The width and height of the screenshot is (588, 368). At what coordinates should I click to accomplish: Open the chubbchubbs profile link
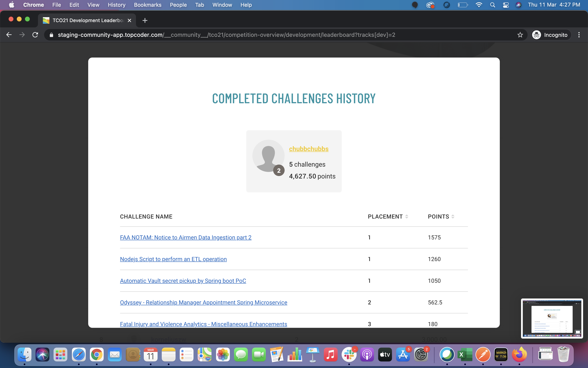tap(308, 149)
